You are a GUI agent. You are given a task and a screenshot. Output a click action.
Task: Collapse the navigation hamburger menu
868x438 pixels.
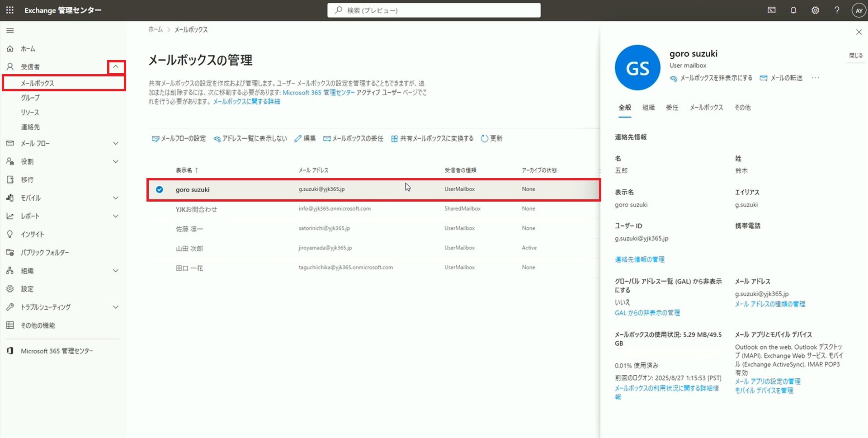coord(10,31)
